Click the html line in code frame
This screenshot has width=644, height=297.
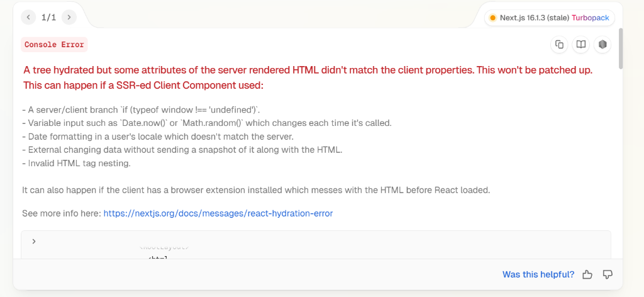158,257
